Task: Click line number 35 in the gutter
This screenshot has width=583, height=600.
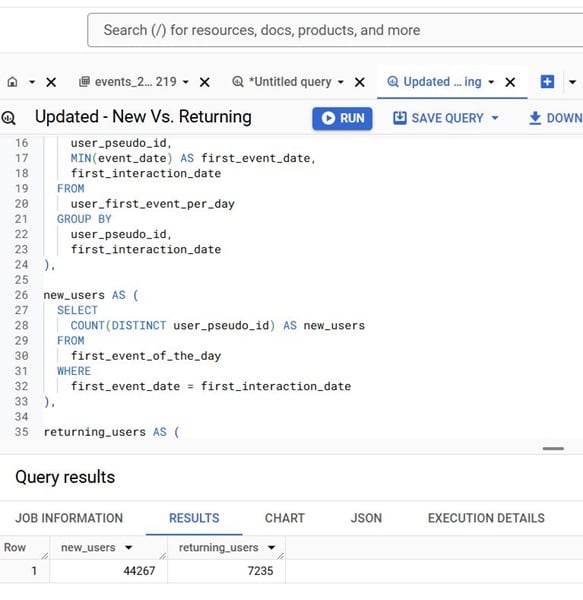Action: (21, 432)
